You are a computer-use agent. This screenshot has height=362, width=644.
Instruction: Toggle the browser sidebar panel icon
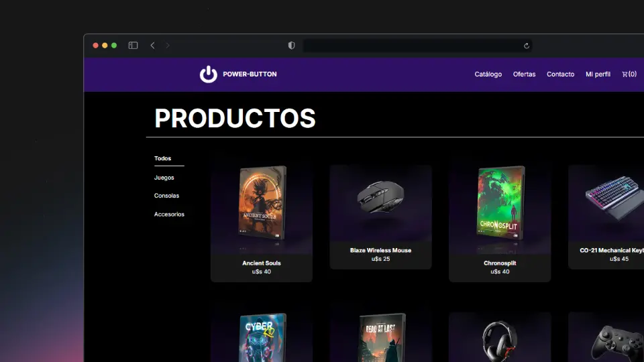(x=133, y=46)
